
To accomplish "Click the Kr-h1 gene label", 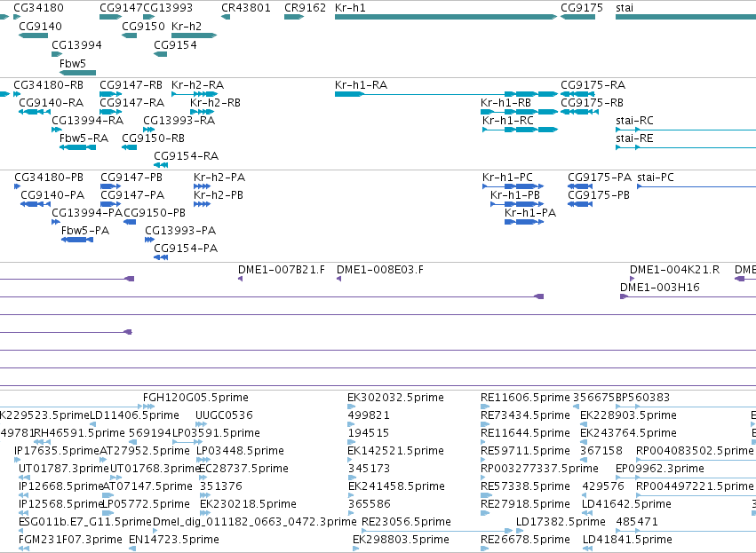I will pos(350,8).
